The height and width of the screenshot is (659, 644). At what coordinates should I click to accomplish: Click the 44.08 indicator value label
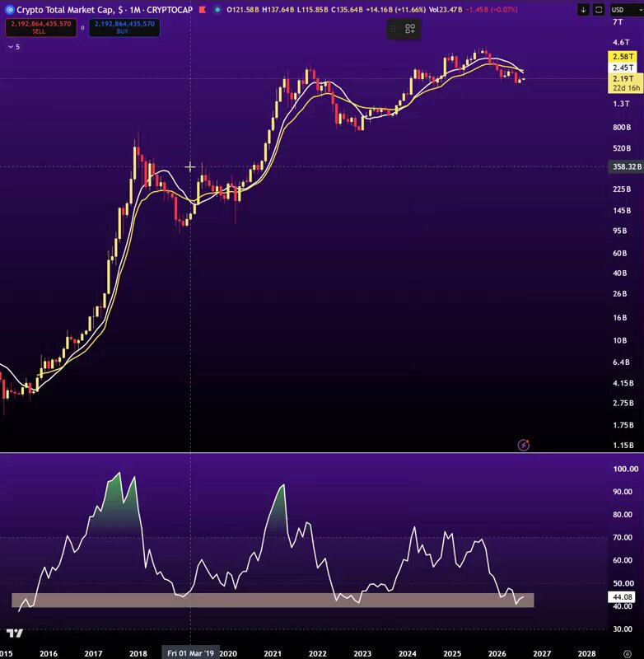622,596
